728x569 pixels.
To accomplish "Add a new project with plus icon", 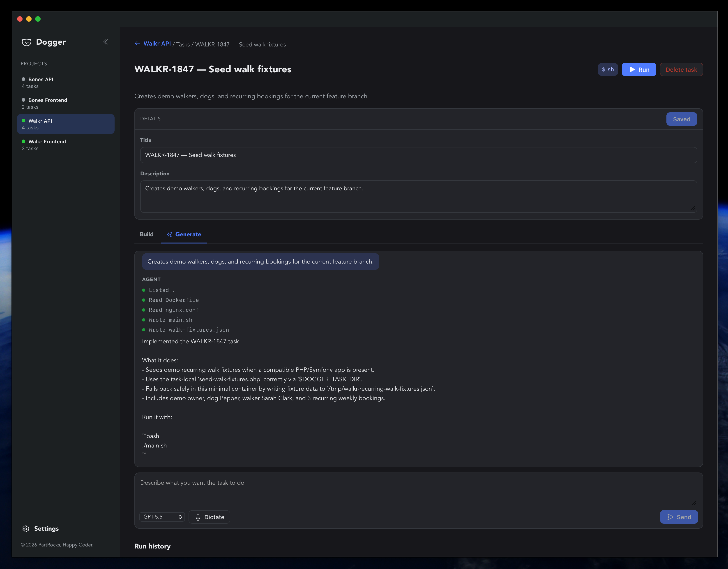I will pyautogui.click(x=106, y=64).
